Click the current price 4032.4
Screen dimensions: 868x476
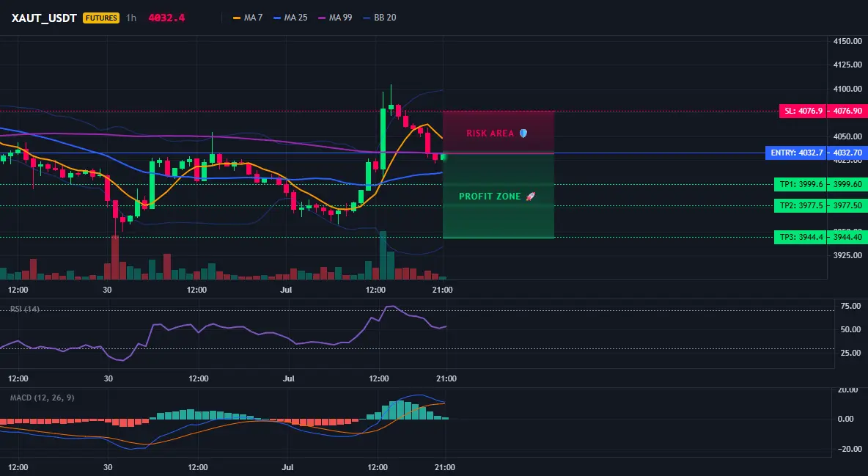166,18
